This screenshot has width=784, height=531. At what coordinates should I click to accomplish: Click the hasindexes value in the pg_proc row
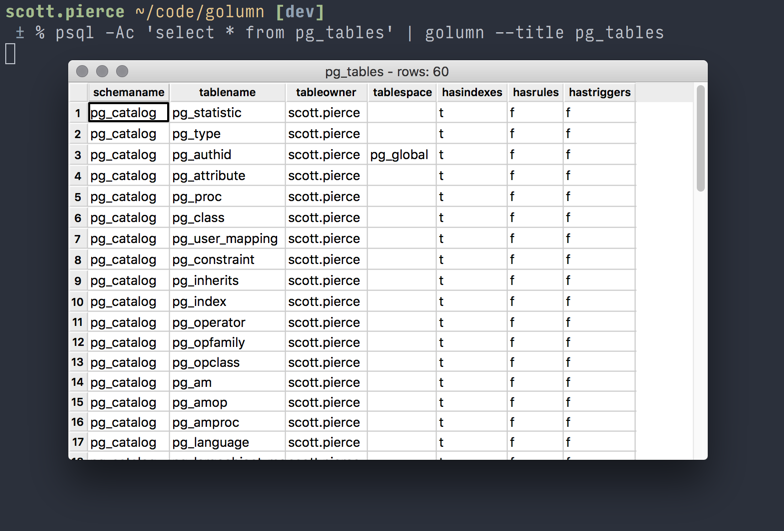pos(472,197)
